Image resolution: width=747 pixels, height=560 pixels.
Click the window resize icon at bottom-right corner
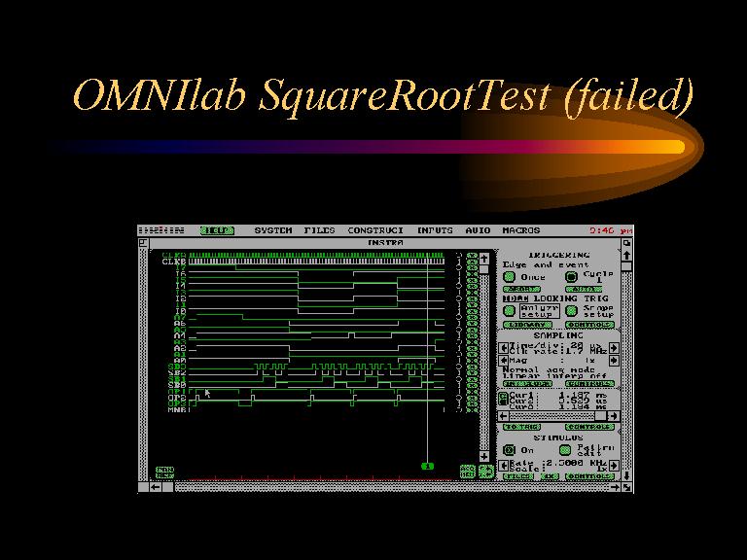[x=626, y=486]
